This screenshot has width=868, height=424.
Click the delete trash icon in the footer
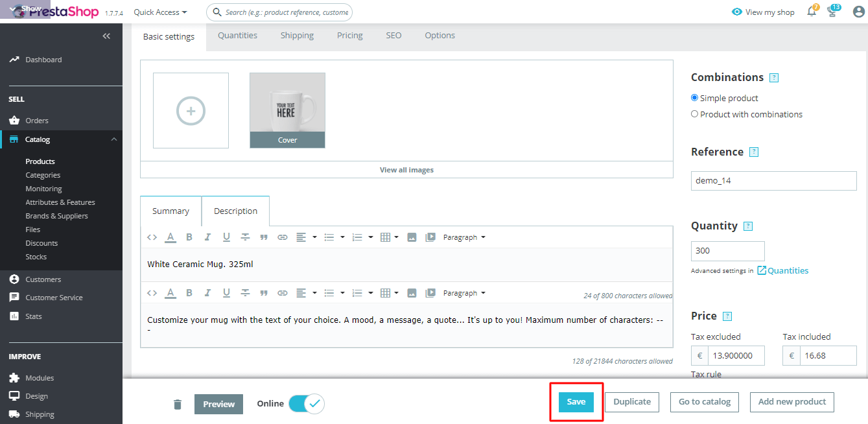[x=177, y=402]
